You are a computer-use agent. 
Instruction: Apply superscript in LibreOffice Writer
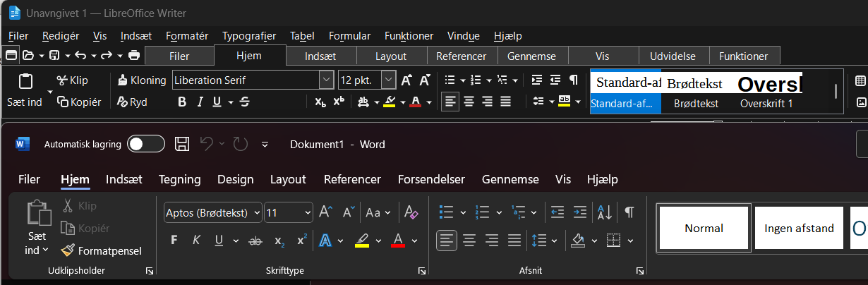tap(339, 102)
